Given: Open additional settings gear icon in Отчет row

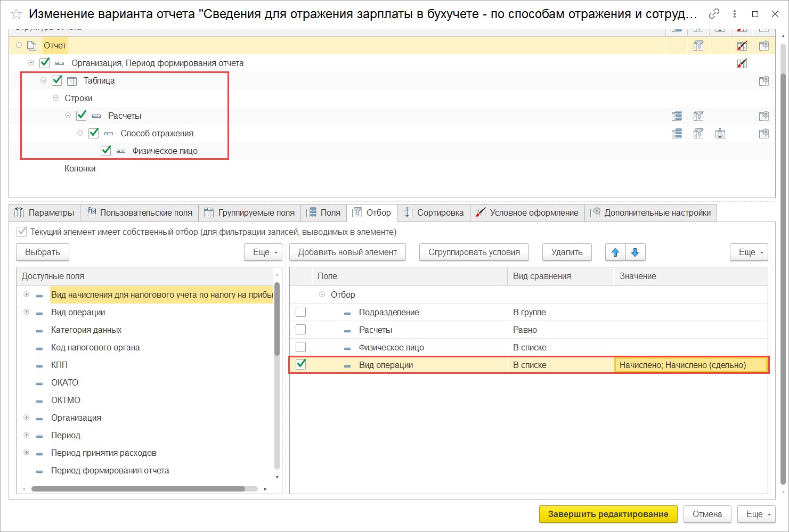Looking at the screenshot, I should (x=764, y=46).
